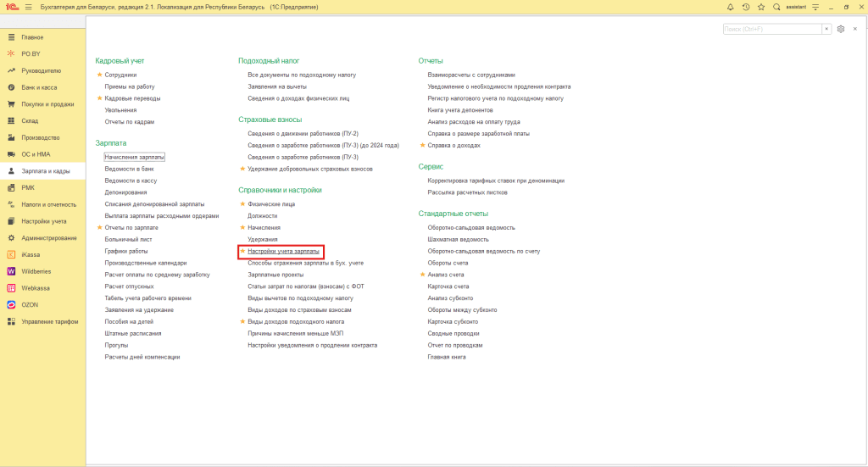Open the title bar options dropdown

pos(815,7)
